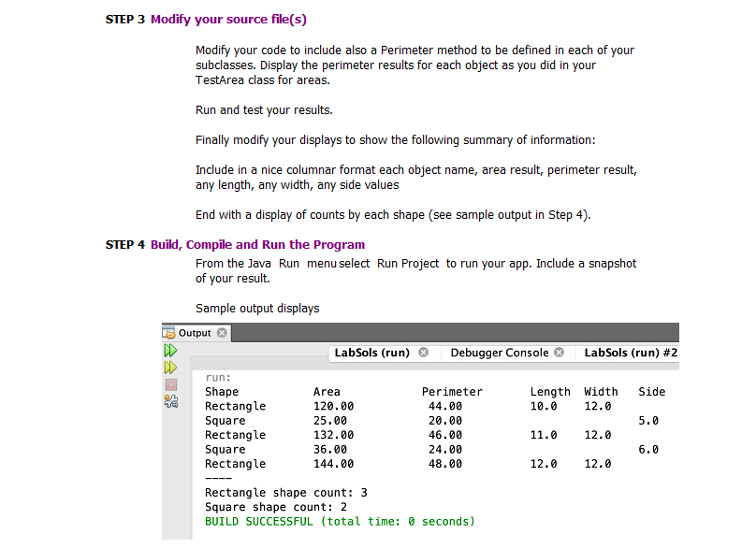Click the STEP 4 label

pos(124,245)
